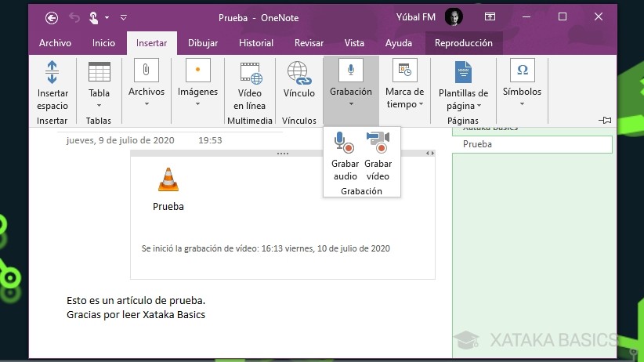Start Grabar audio recording
This screenshot has height=362, width=644.
click(345, 156)
